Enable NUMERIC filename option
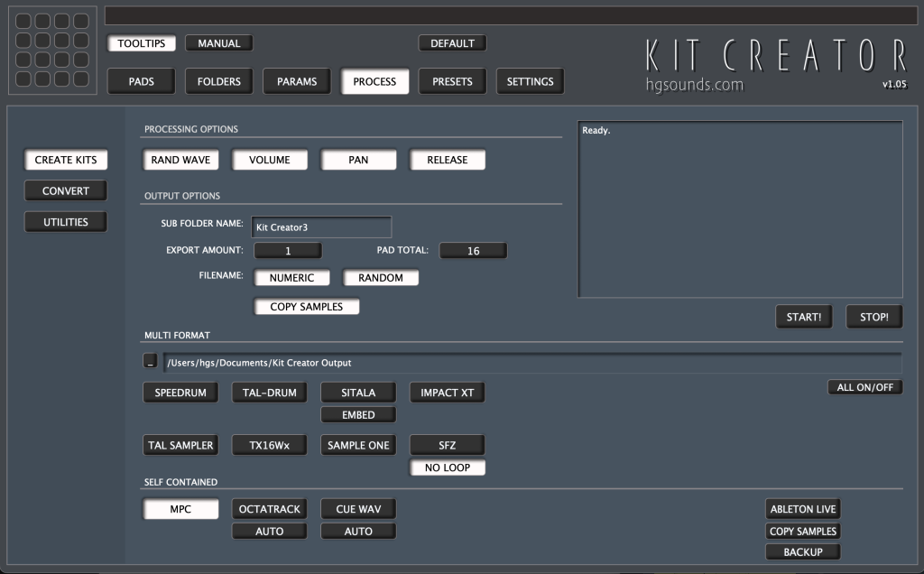The image size is (924, 574). point(291,278)
